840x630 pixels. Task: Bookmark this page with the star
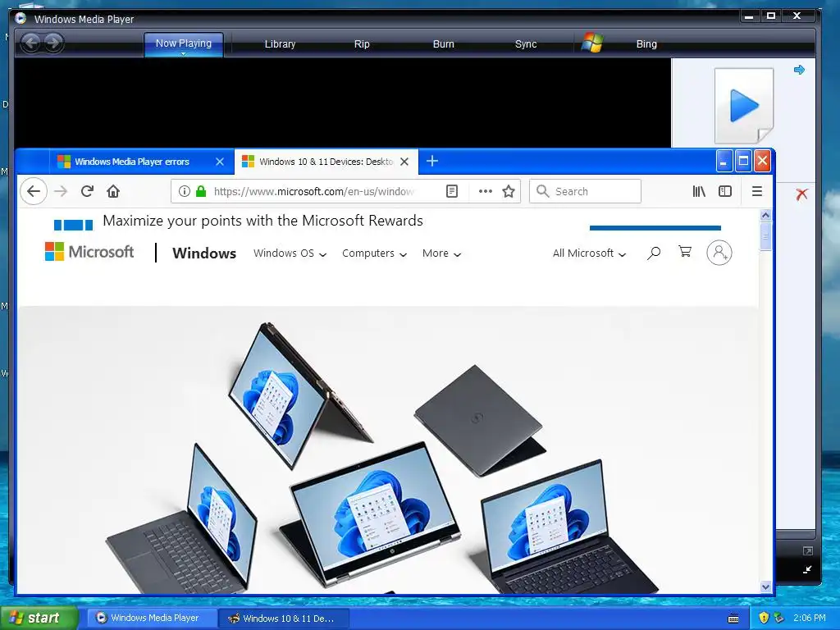click(509, 191)
